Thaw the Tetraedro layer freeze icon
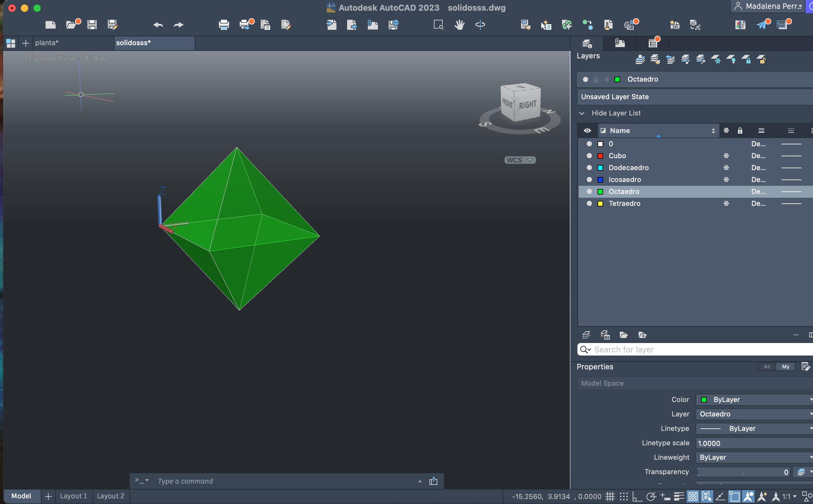 click(x=726, y=203)
